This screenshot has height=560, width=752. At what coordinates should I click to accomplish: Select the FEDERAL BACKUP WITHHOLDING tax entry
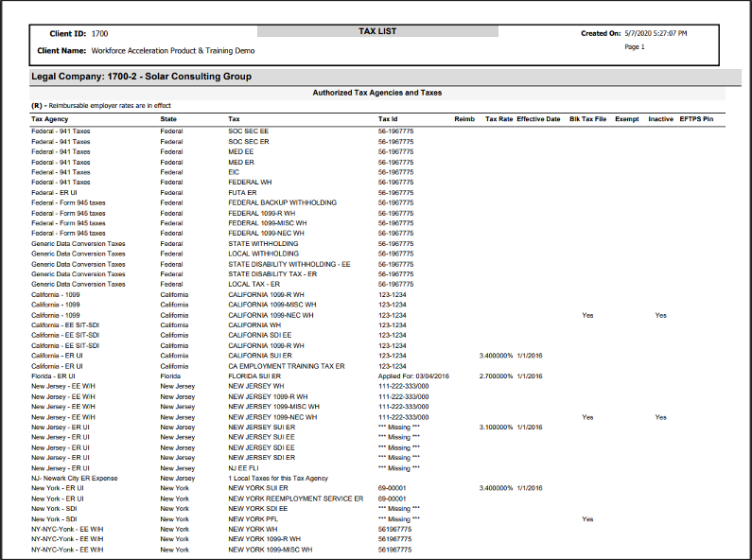[x=282, y=202]
